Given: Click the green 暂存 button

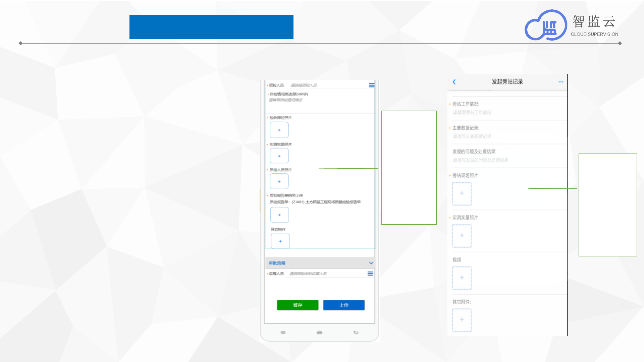Looking at the screenshot, I should [x=298, y=305].
